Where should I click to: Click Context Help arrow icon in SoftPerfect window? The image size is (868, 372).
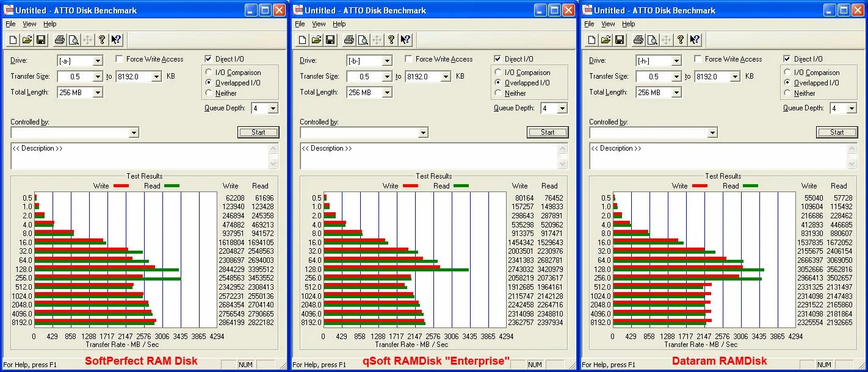point(116,40)
